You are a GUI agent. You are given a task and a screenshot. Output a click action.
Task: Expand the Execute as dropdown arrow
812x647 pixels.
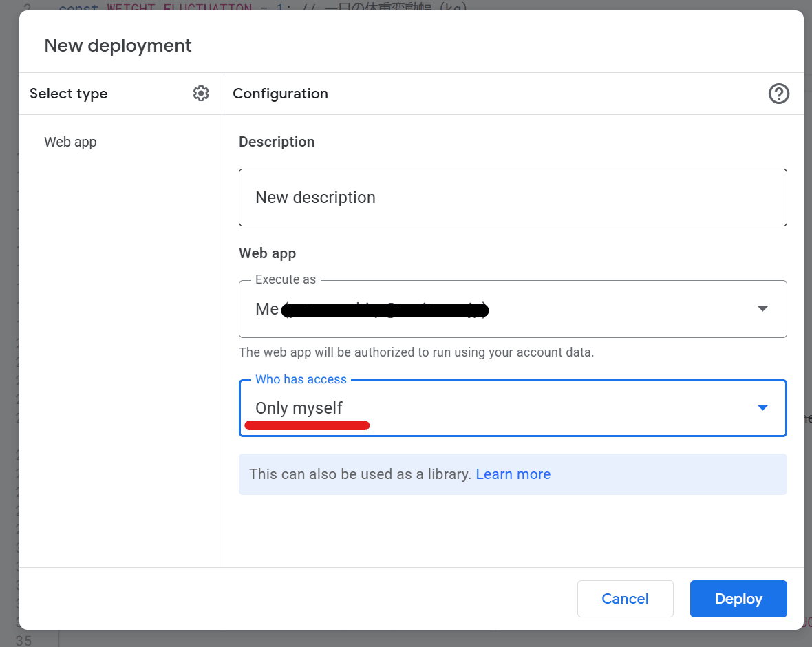pos(762,309)
